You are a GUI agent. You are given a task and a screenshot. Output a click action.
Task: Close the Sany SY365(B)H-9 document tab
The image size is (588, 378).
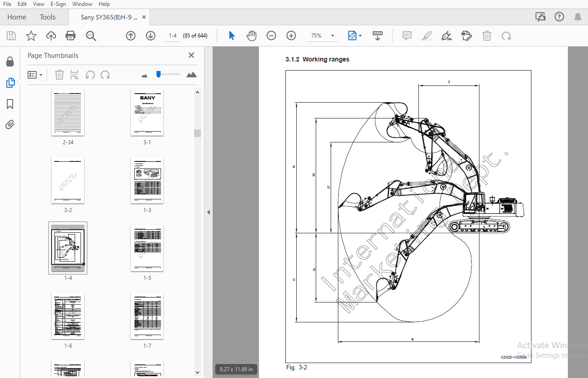144,17
